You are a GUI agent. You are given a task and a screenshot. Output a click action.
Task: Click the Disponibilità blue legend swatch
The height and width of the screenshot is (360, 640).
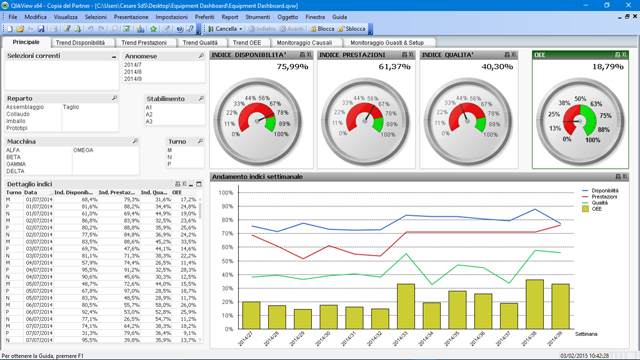click(585, 191)
